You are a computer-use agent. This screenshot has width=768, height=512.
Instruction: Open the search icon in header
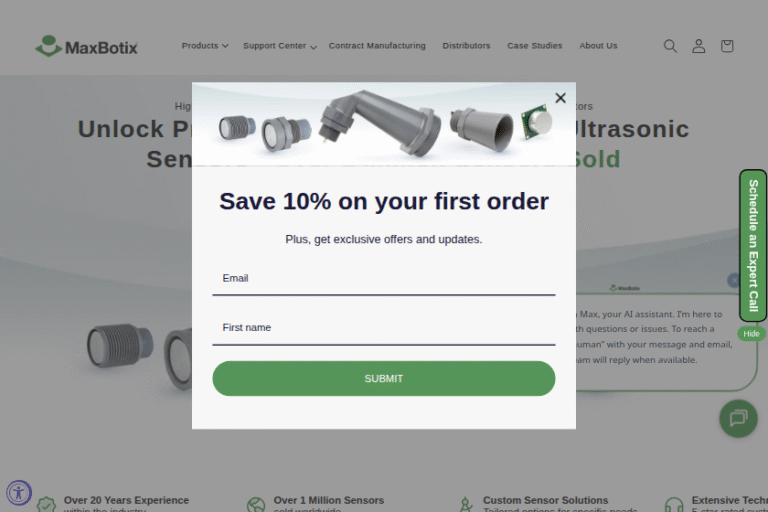tap(670, 46)
